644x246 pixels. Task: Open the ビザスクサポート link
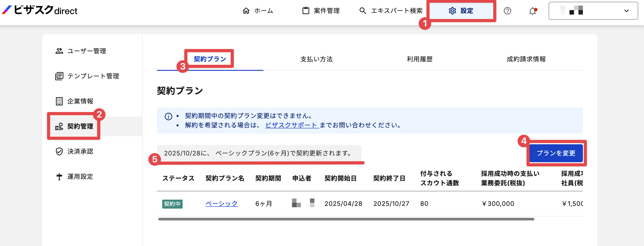click(x=292, y=125)
